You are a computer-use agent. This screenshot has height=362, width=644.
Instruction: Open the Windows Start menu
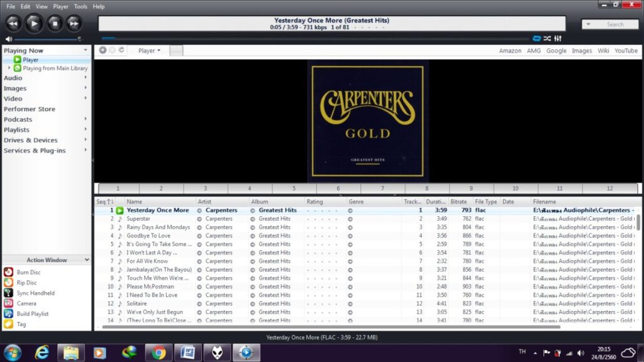[13, 353]
